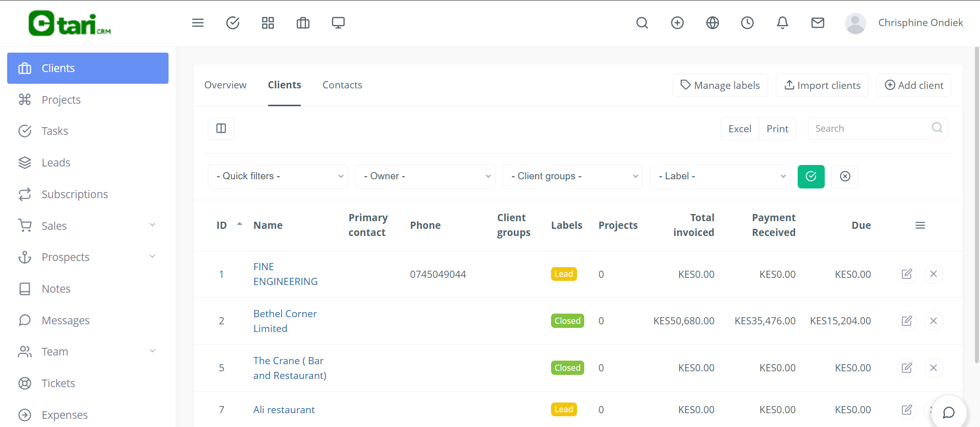Click the Add client button

point(914,85)
